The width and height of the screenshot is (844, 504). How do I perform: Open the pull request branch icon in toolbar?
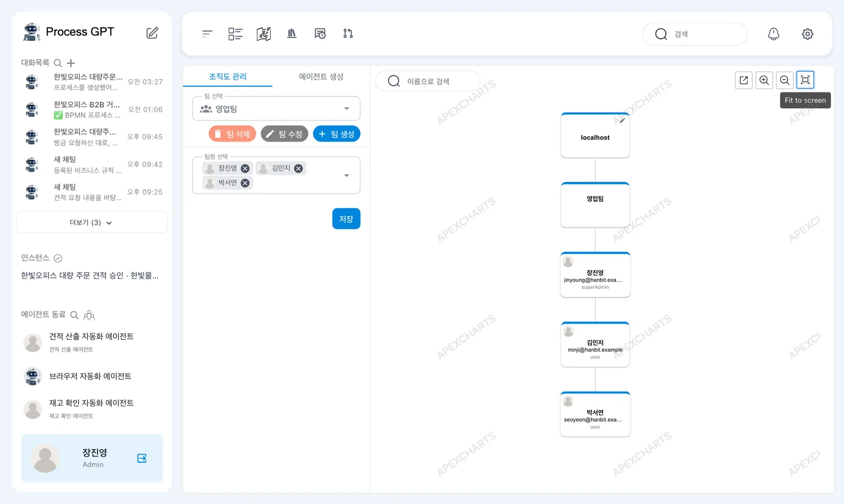point(348,34)
